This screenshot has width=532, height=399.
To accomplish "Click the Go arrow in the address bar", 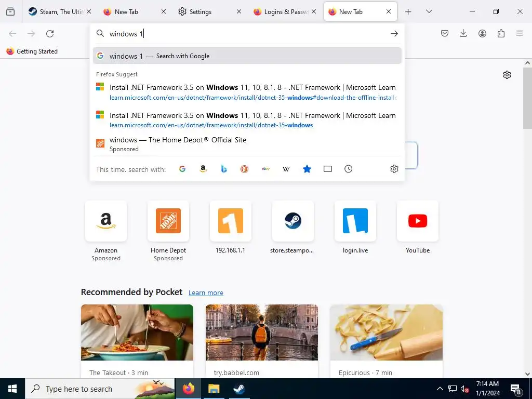I will click(x=394, y=33).
